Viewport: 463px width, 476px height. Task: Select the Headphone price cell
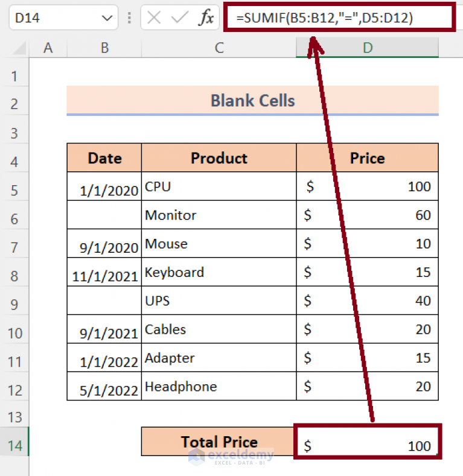pos(367,386)
